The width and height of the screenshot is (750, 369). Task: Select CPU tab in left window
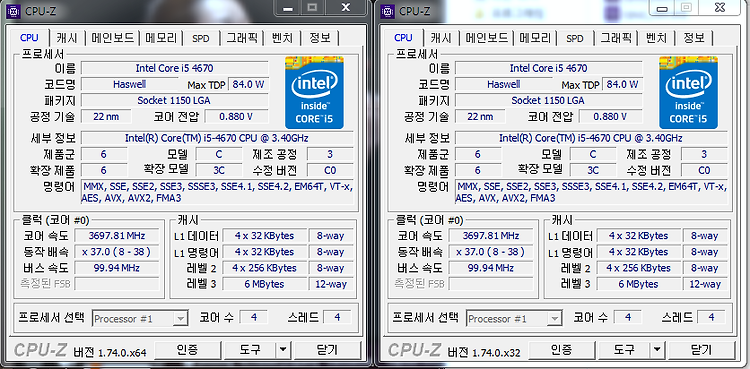tap(30, 37)
